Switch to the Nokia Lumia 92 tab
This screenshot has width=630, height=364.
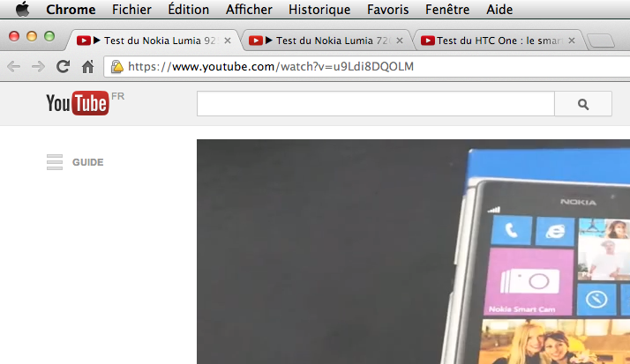click(x=153, y=41)
